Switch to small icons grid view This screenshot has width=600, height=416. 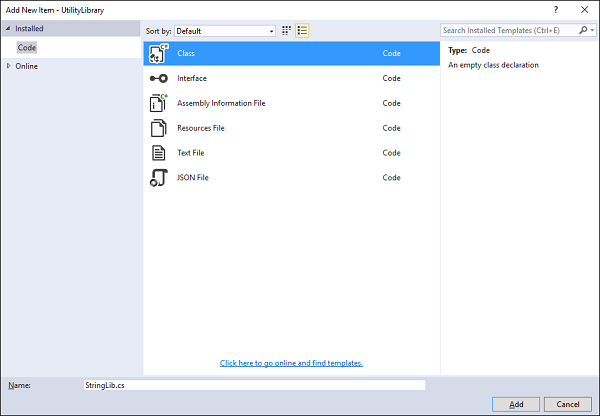[x=287, y=31]
